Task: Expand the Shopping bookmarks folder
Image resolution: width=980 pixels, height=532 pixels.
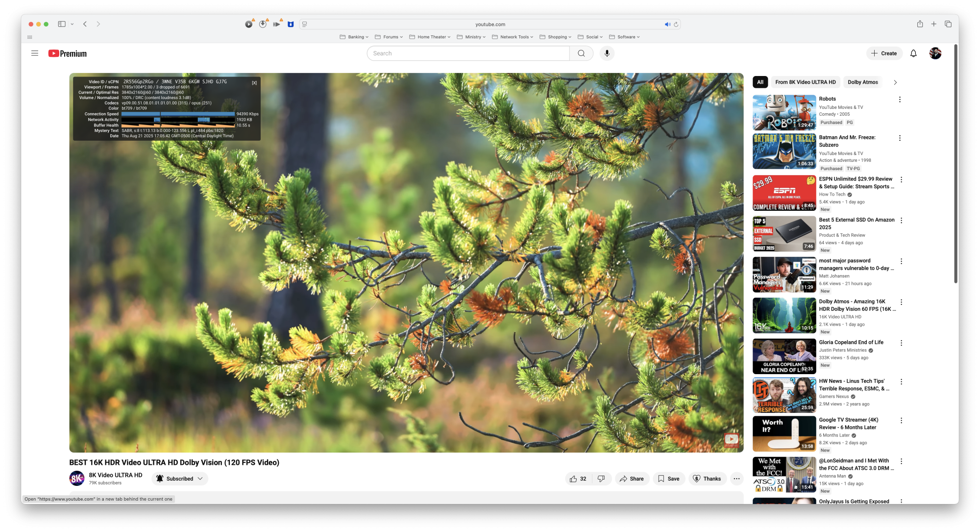Action: point(555,37)
